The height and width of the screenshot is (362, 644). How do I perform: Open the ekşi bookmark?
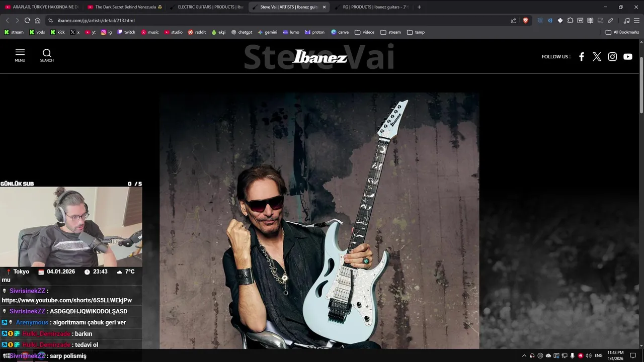218,32
